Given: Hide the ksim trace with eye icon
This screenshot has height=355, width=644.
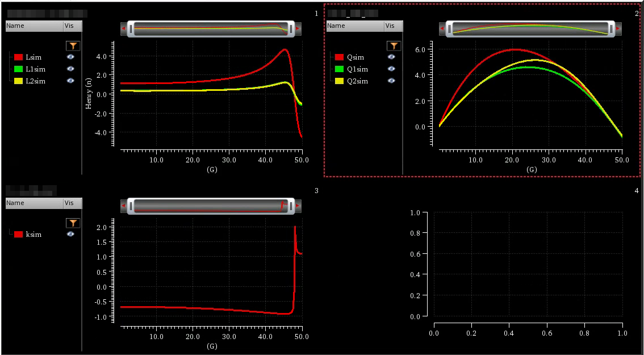Looking at the screenshot, I should (70, 234).
